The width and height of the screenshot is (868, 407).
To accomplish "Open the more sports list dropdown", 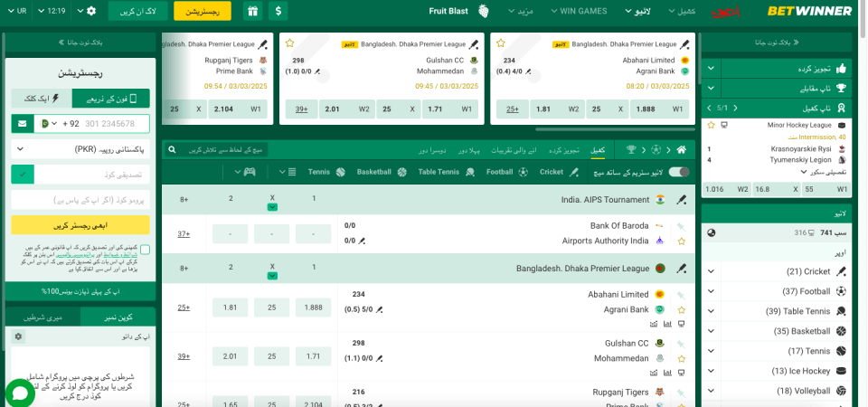I will pos(288,172).
